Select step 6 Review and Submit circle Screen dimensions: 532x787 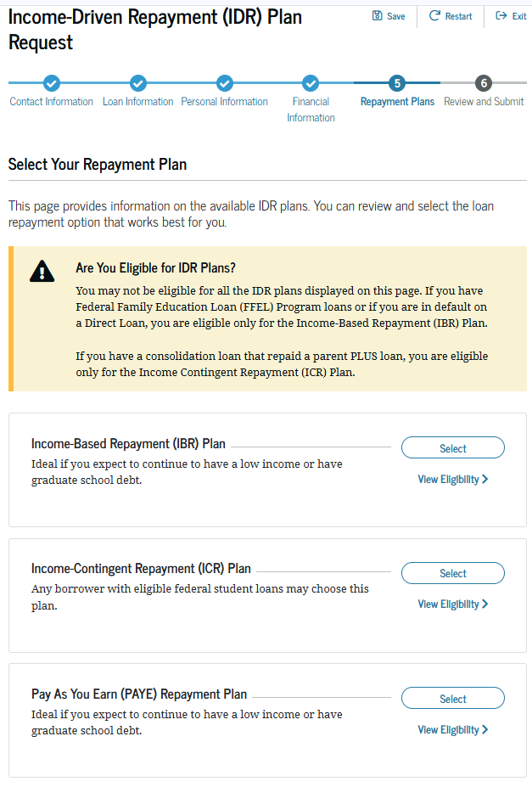tap(484, 83)
